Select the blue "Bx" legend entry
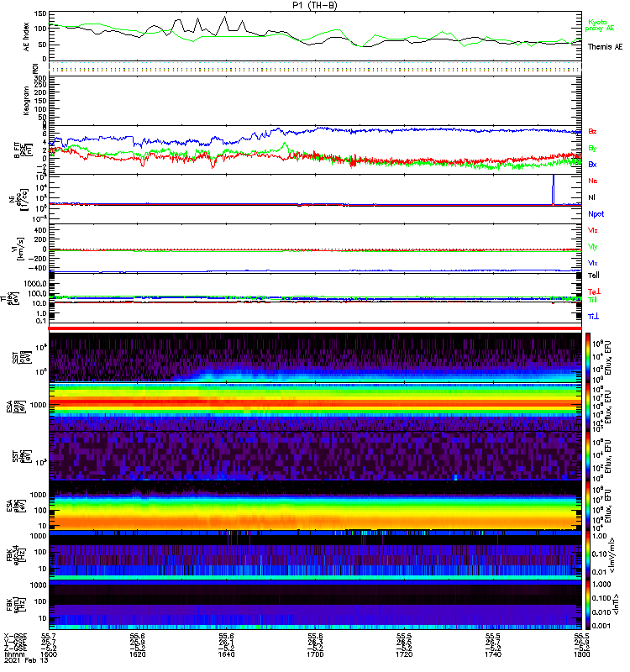The height and width of the screenshot is (672, 630). pos(592,164)
